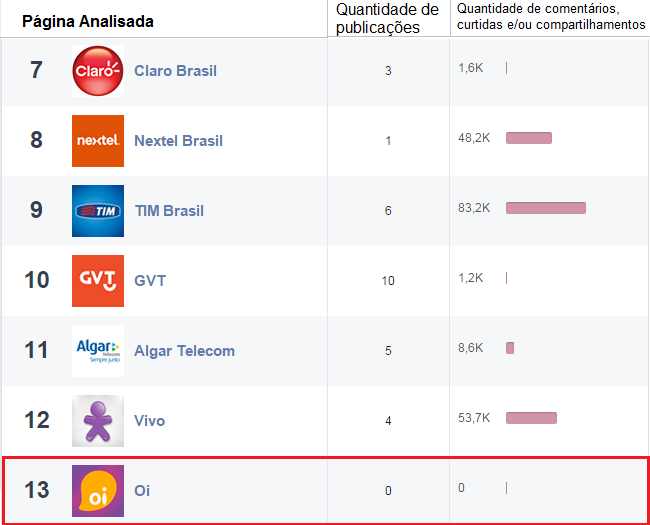This screenshot has height=525, width=650.
Task: Click the Algar Telecom logo
Action: [x=98, y=350]
